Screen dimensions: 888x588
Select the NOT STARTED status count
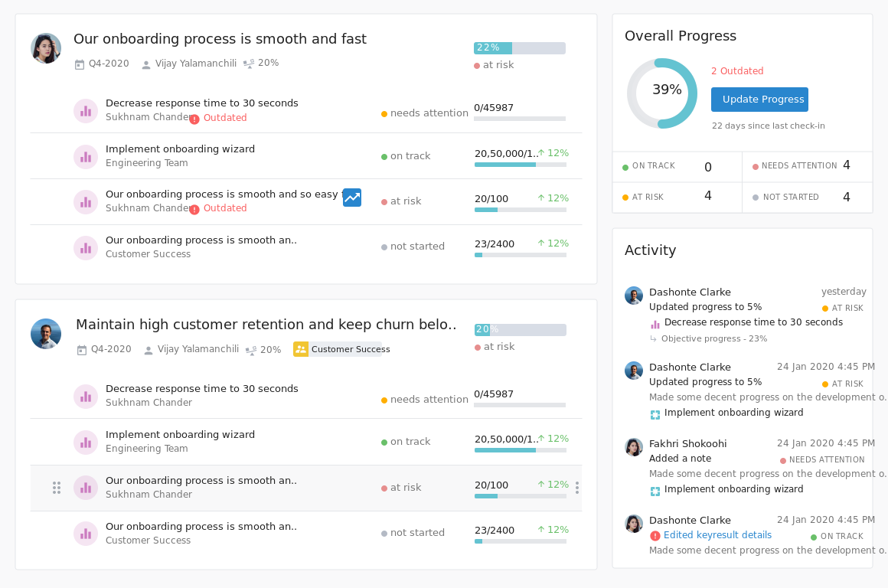click(x=846, y=197)
